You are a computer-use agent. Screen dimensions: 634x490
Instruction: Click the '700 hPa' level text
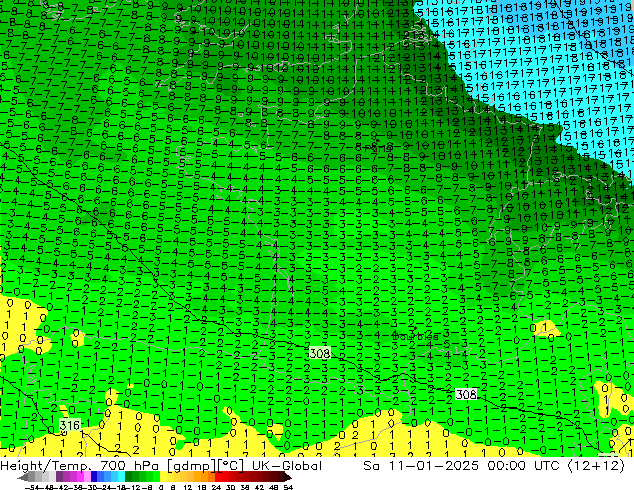click(129, 466)
